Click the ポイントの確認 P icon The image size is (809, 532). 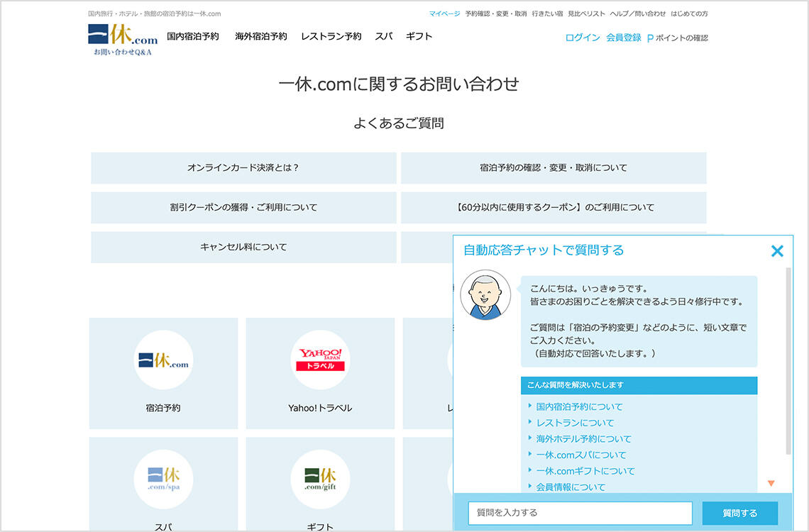(x=650, y=38)
